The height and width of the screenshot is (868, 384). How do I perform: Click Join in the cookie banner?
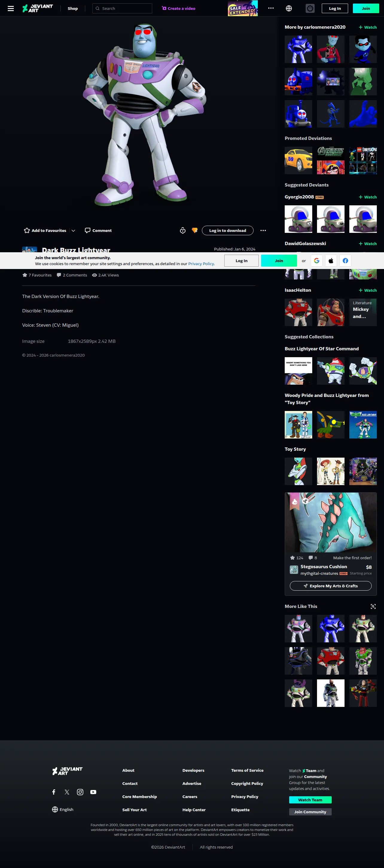279,261
